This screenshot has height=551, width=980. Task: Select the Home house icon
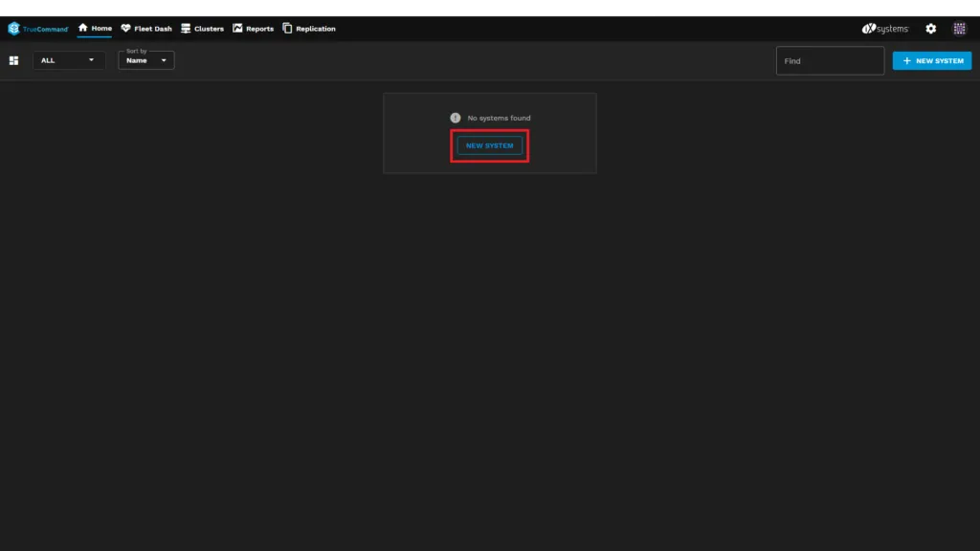pyautogui.click(x=83, y=29)
